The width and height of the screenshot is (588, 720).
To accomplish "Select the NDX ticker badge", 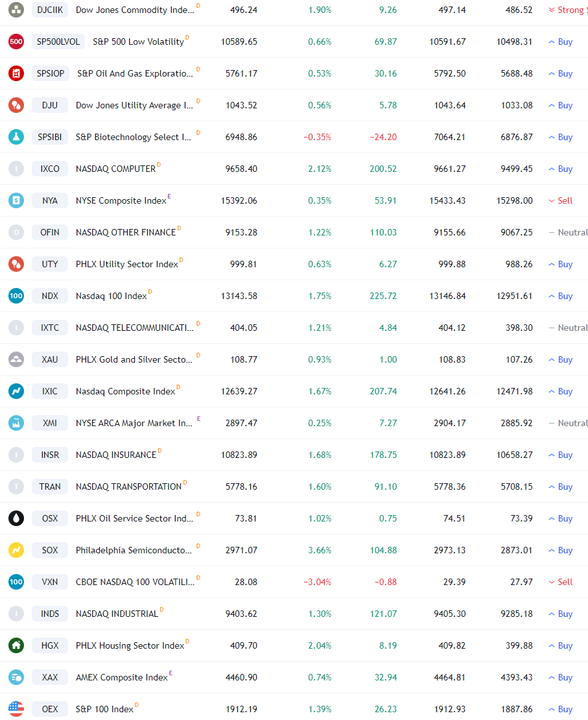I will (x=50, y=296).
